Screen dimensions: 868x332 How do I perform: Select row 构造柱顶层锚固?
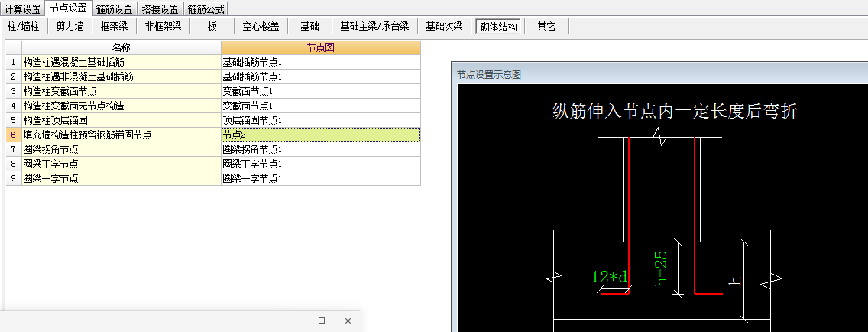pyautogui.click(x=121, y=120)
